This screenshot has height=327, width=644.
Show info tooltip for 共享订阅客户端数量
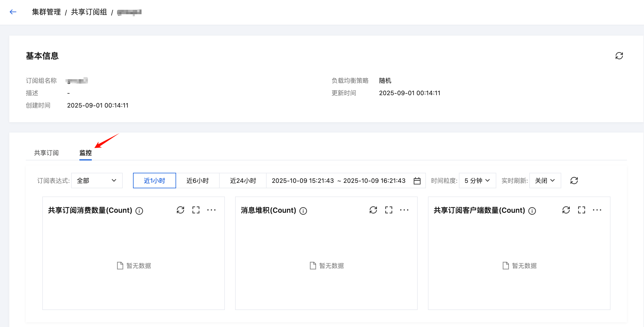click(x=532, y=211)
